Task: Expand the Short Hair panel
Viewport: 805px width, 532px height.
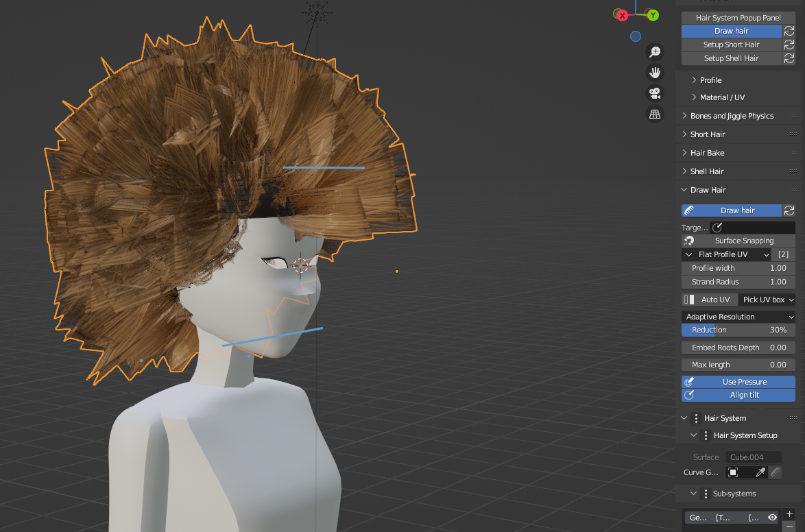Action: pyautogui.click(x=684, y=134)
